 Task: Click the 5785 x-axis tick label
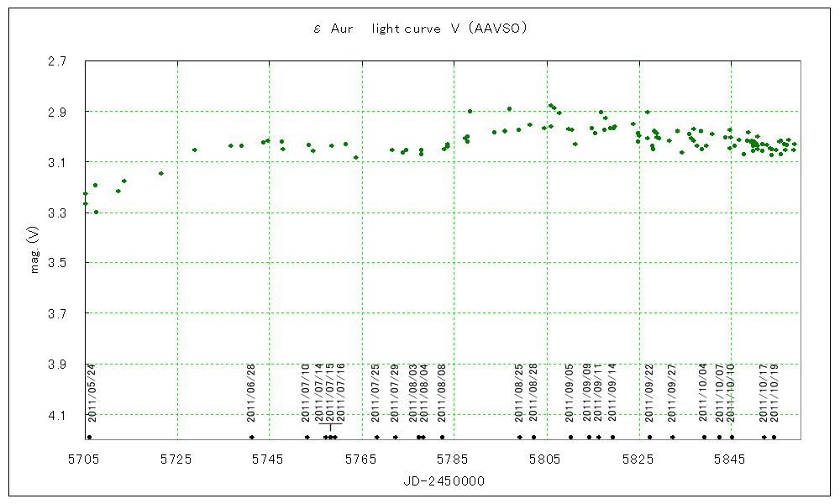pyautogui.click(x=454, y=458)
